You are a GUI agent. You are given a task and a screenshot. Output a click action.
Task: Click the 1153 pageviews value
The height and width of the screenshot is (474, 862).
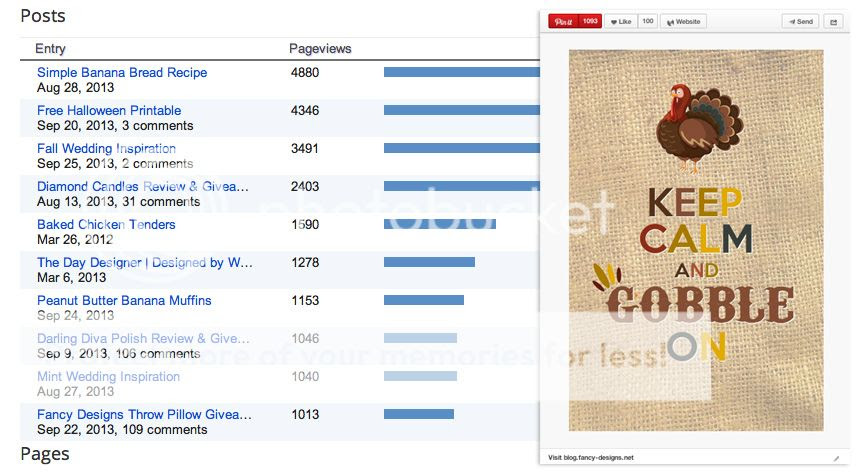tap(305, 300)
